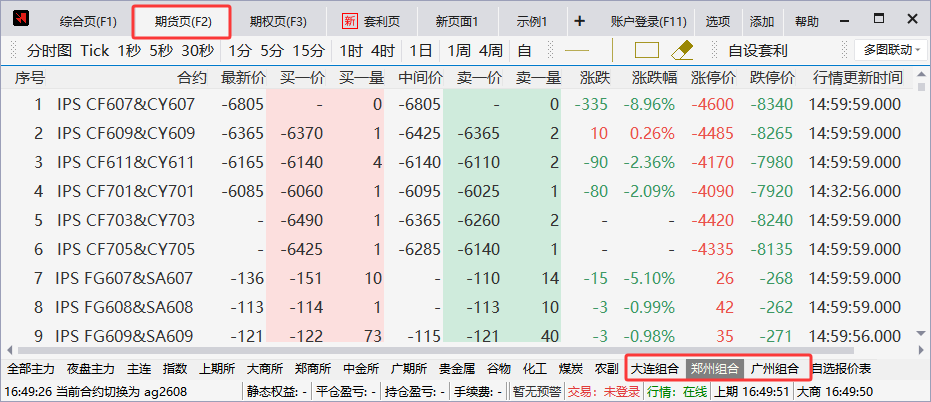The width and height of the screenshot is (931, 402).
Task: Open 账户登录(F11) login
Action: [x=648, y=22]
